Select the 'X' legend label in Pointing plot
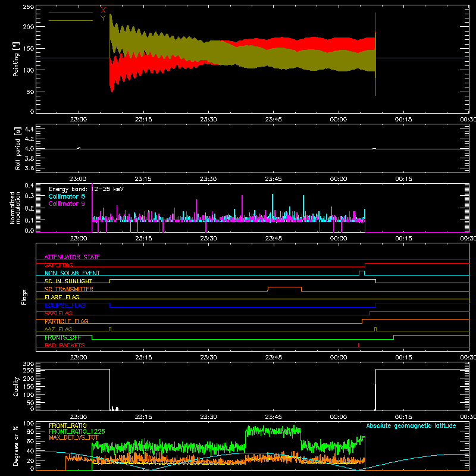Screen dimensions: 476x476 click(103, 10)
